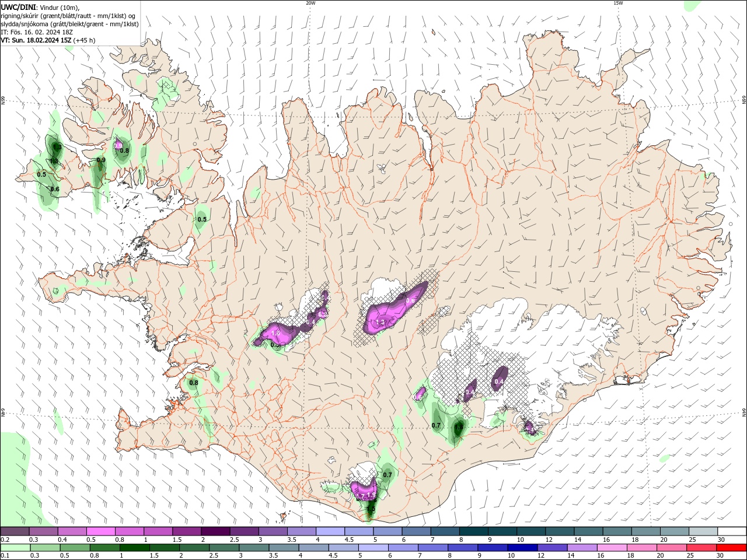Click the 'VT: Sun. 18.02.2024 15Z' valid time
Screen dimensions: 747x560
(36, 40)
